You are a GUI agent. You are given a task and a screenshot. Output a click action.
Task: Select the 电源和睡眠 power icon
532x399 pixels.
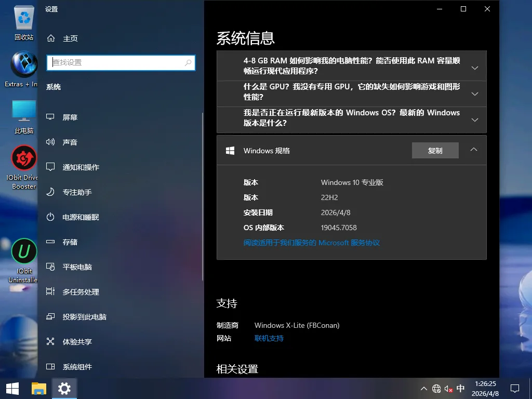50,217
